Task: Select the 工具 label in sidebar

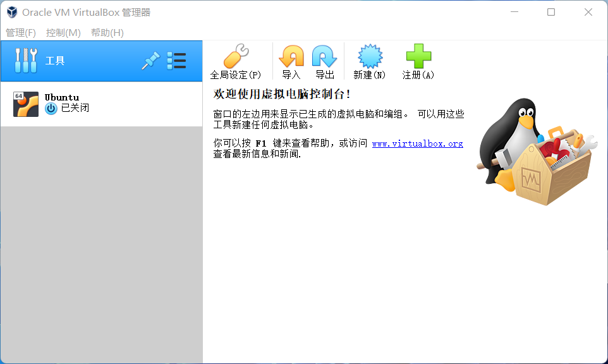Action: point(55,61)
